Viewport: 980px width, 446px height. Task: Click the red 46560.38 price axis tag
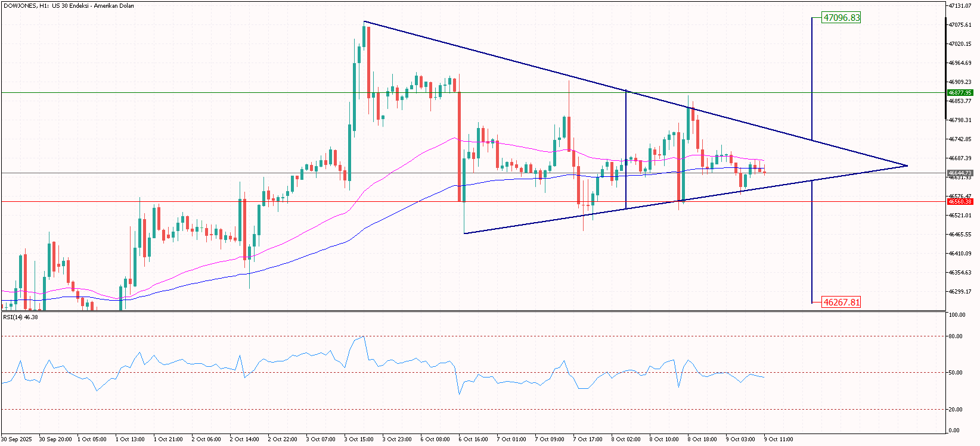(x=960, y=202)
